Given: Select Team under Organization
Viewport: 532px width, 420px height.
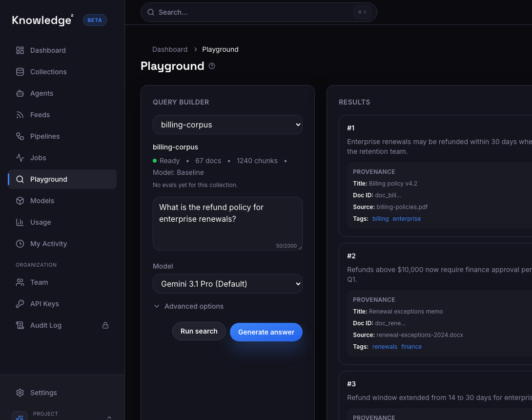Looking at the screenshot, I should pyautogui.click(x=39, y=282).
